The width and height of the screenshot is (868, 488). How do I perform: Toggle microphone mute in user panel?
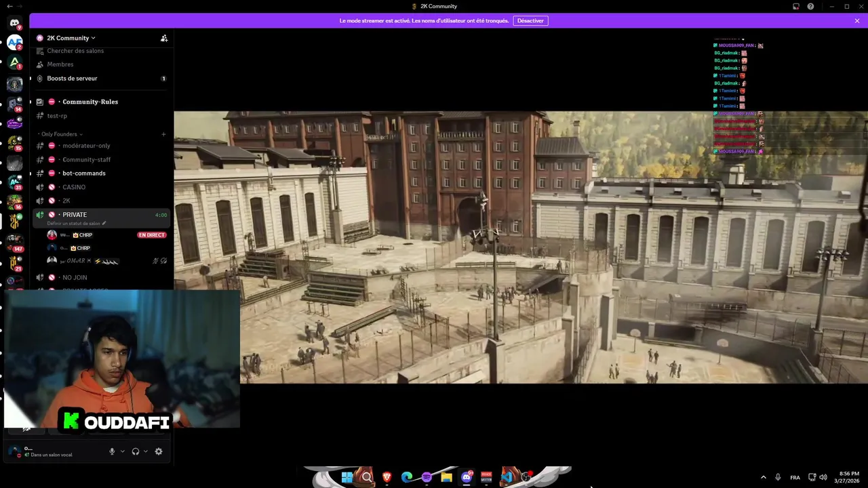[x=112, y=451]
